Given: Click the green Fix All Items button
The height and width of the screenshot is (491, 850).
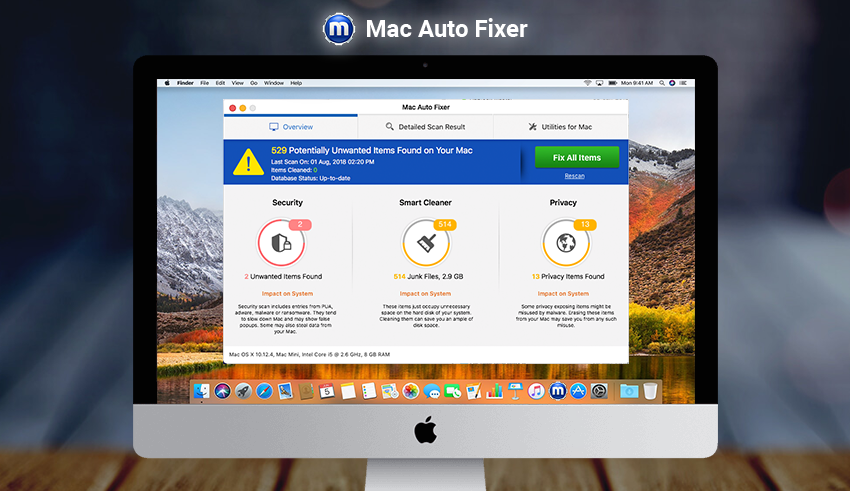Looking at the screenshot, I should coord(577,157).
